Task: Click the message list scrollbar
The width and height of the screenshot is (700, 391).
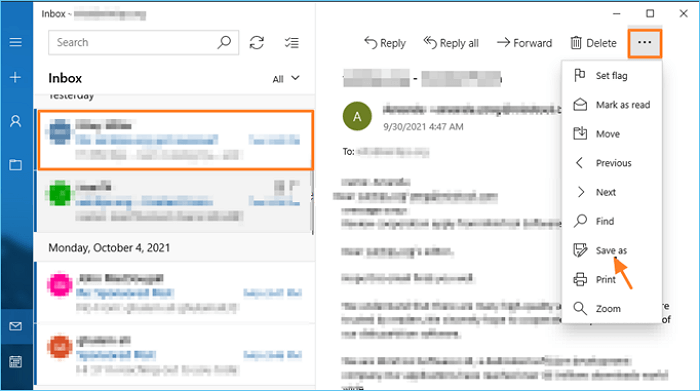Action: 312,202
